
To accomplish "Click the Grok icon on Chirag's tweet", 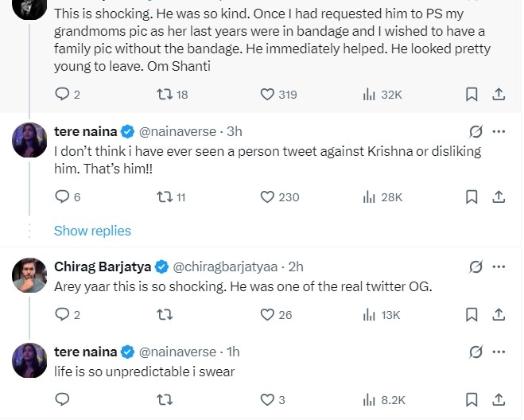I will [475, 266].
